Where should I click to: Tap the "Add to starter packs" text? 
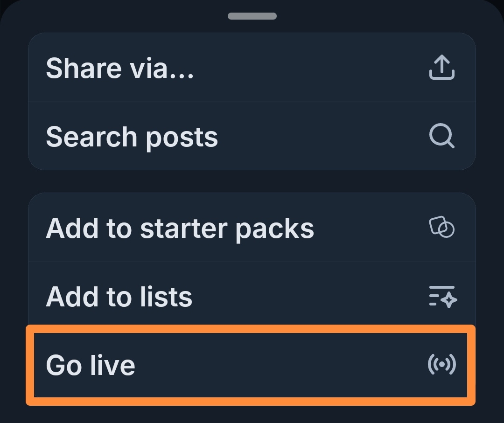(x=180, y=228)
